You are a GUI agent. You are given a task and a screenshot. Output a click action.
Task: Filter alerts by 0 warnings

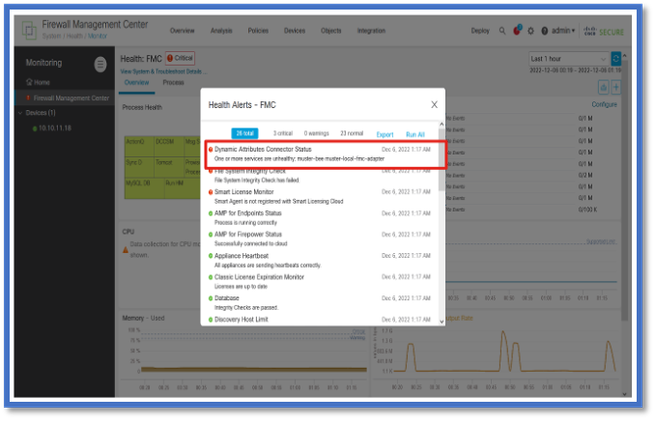coord(316,133)
